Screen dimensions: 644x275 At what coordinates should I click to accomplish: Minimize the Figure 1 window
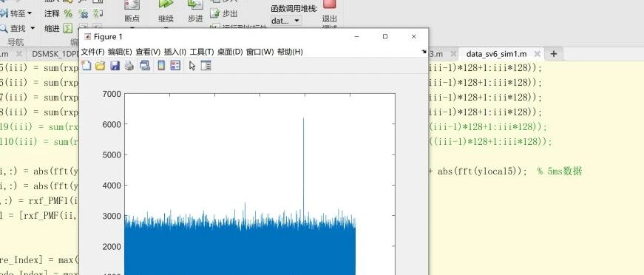tap(356, 36)
